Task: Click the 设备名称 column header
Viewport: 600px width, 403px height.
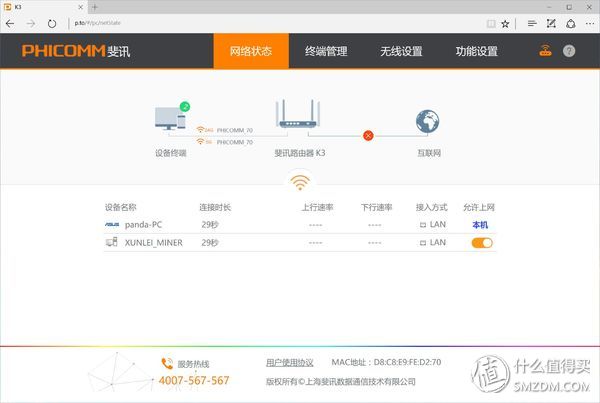Action: click(x=121, y=207)
